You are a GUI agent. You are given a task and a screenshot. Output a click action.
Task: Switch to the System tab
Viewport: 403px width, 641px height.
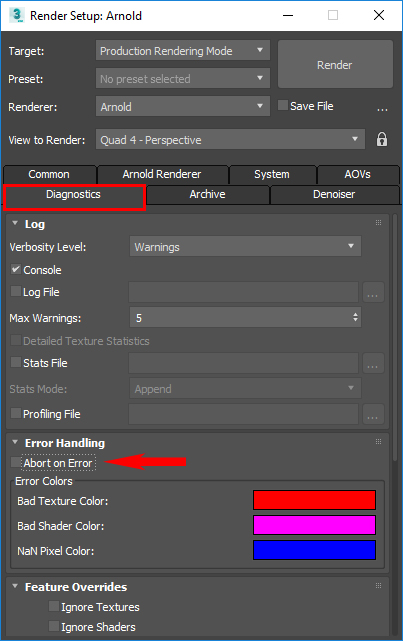click(272, 175)
